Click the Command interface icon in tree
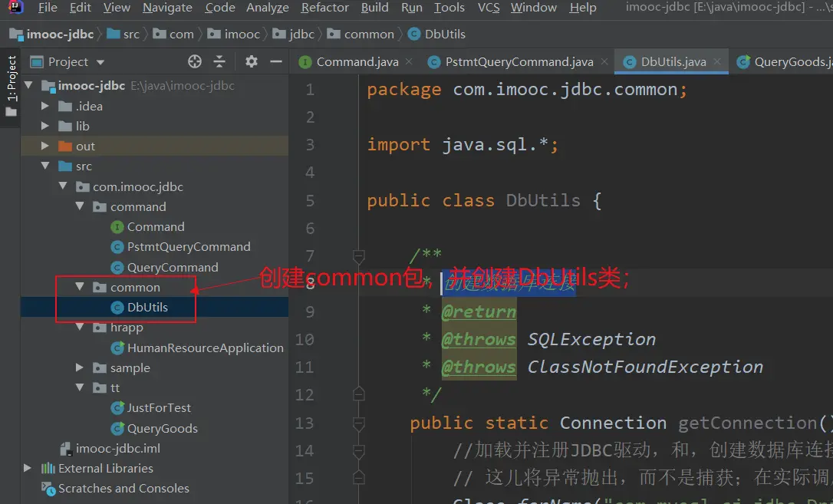 [x=117, y=227]
